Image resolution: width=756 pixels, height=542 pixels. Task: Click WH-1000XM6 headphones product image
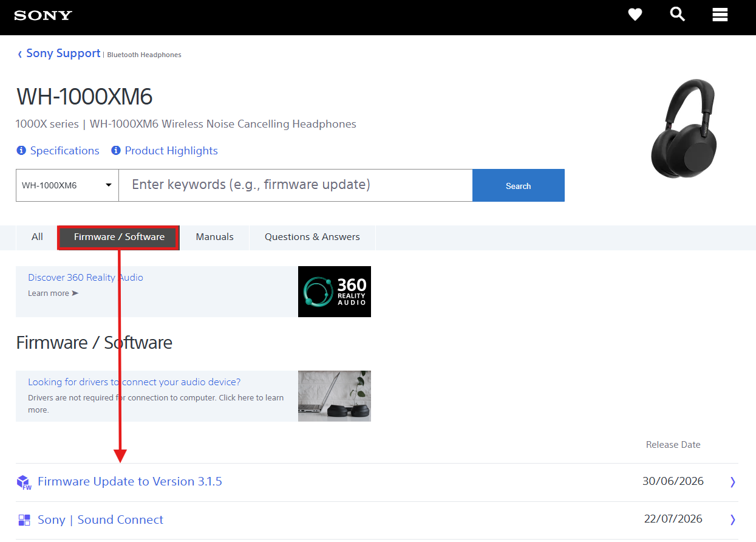click(x=684, y=129)
